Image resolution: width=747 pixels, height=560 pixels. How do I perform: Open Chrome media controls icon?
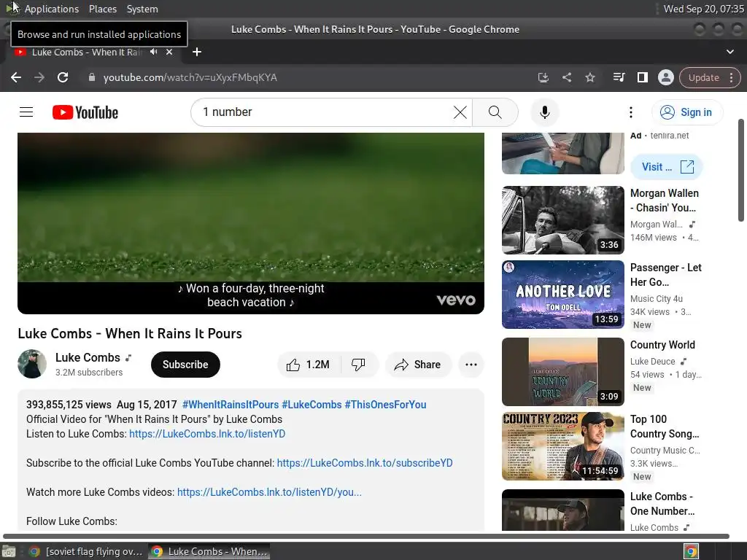(619, 77)
